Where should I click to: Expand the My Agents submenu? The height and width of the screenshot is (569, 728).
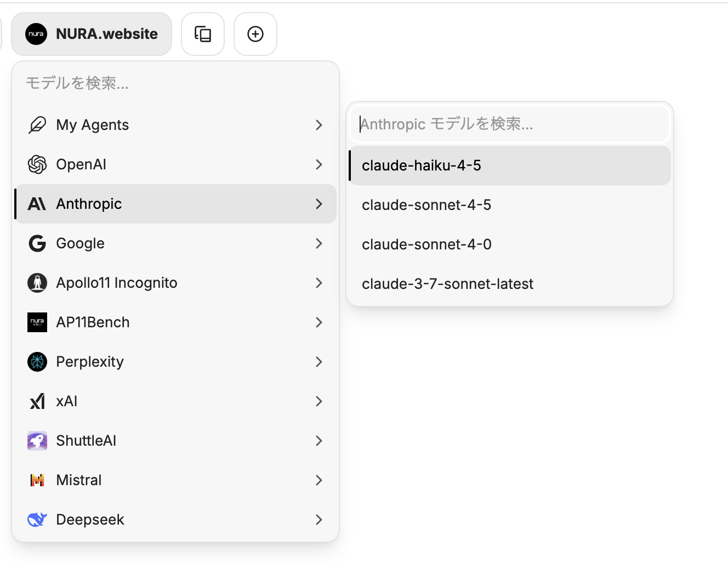(319, 124)
